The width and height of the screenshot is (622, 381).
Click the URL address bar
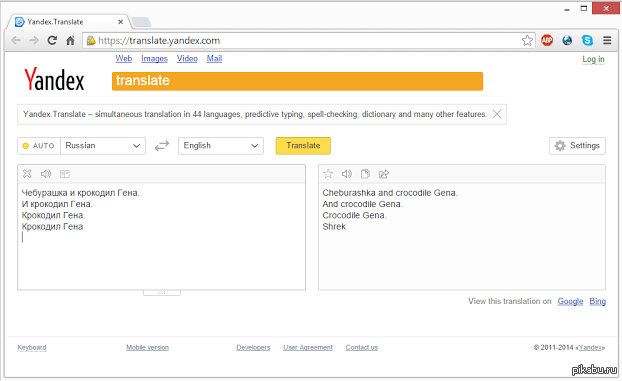point(309,40)
